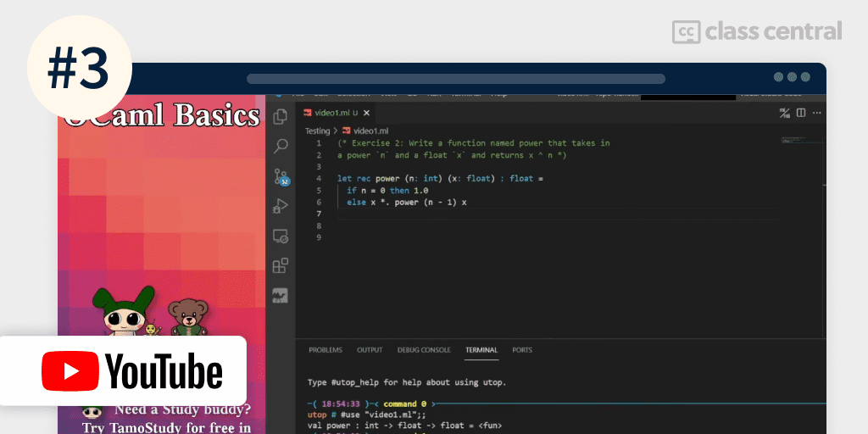Screen dimensions: 868x434
Task: Open Source Control view with badge
Action: 281,176
